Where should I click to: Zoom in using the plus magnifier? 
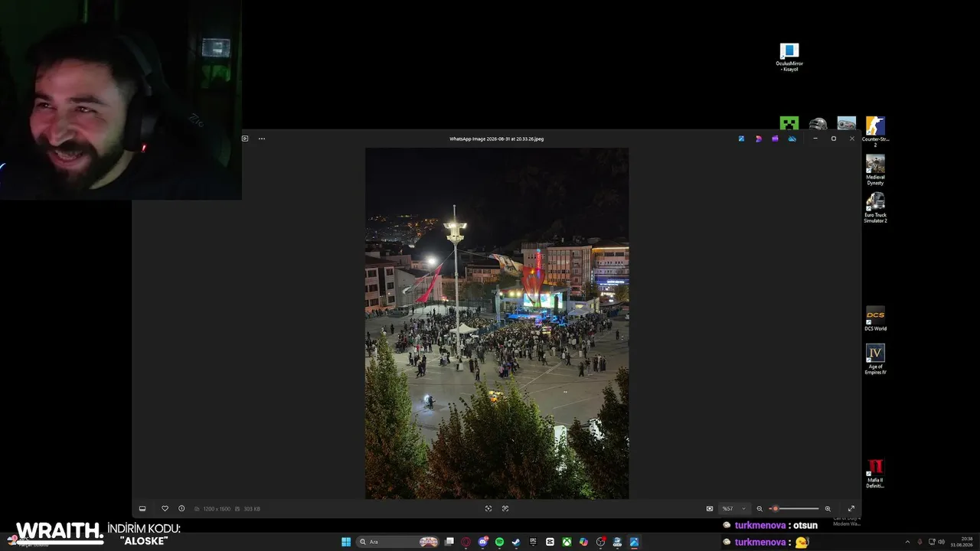click(828, 509)
